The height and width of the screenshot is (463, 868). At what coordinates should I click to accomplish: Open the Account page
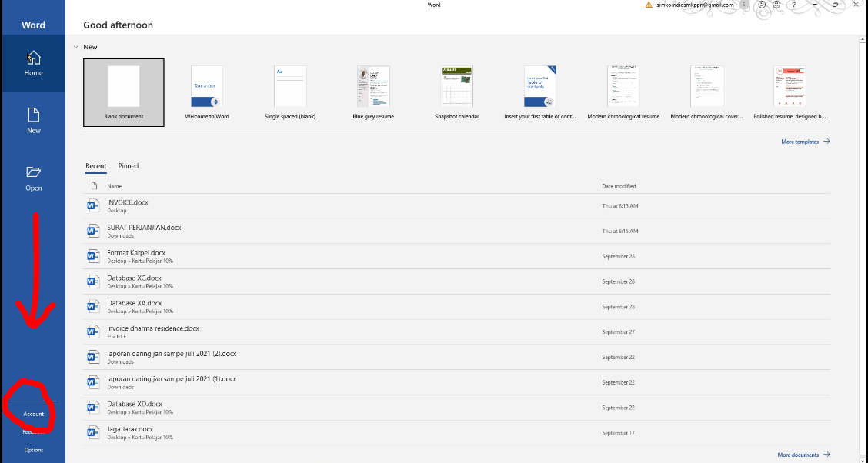pyautogui.click(x=33, y=414)
